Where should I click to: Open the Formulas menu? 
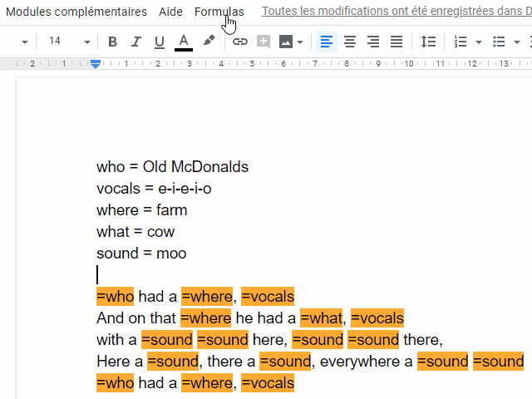[219, 12]
